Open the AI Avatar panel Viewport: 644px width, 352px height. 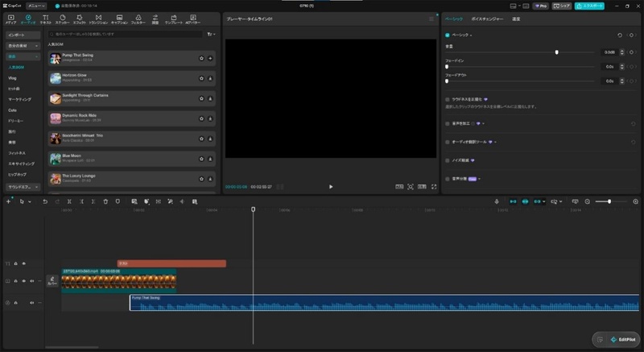pos(193,19)
